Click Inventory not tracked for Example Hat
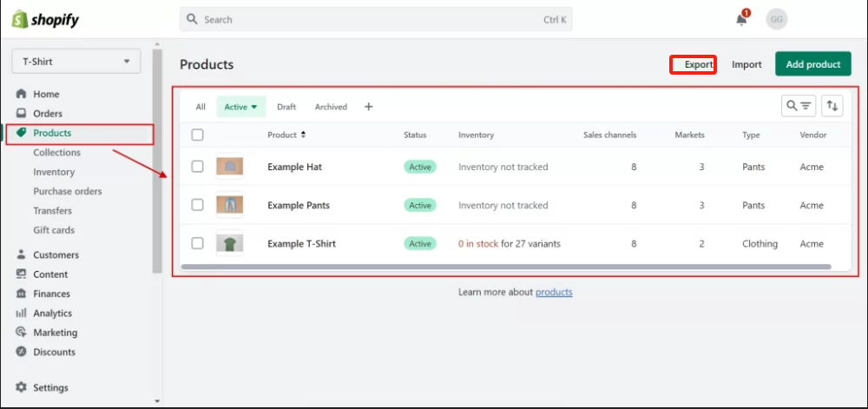 pos(503,167)
